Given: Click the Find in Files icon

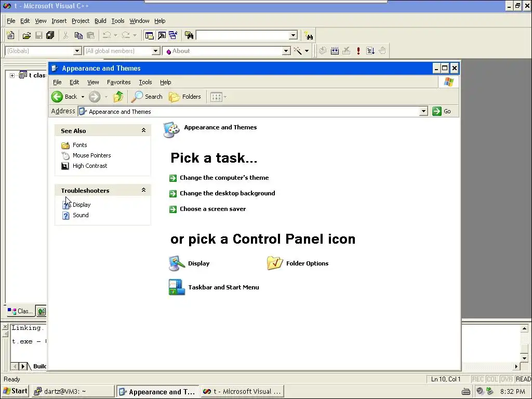Looking at the screenshot, I should (189, 35).
